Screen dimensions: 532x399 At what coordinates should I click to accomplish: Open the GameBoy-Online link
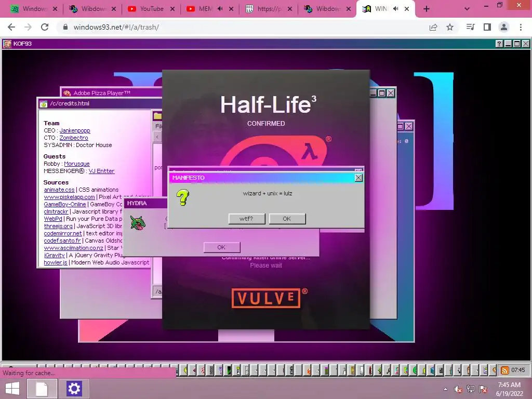(65, 204)
